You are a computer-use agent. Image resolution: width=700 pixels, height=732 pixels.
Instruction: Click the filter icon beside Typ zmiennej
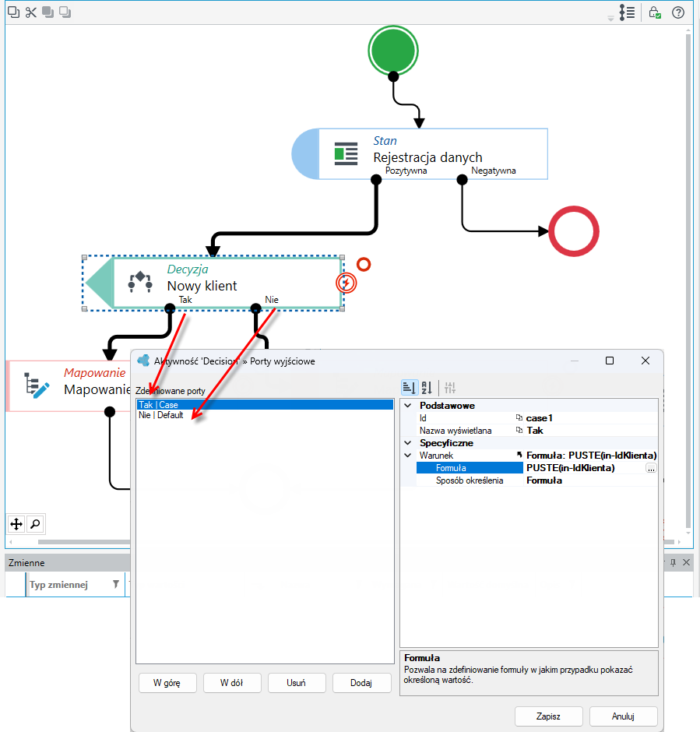pyautogui.click(x=116, y=584)
